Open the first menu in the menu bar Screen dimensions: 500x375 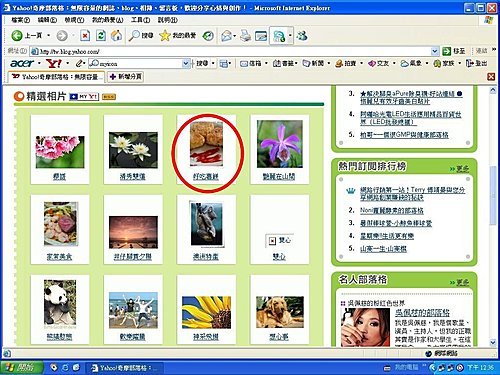[x=21, y=20]
